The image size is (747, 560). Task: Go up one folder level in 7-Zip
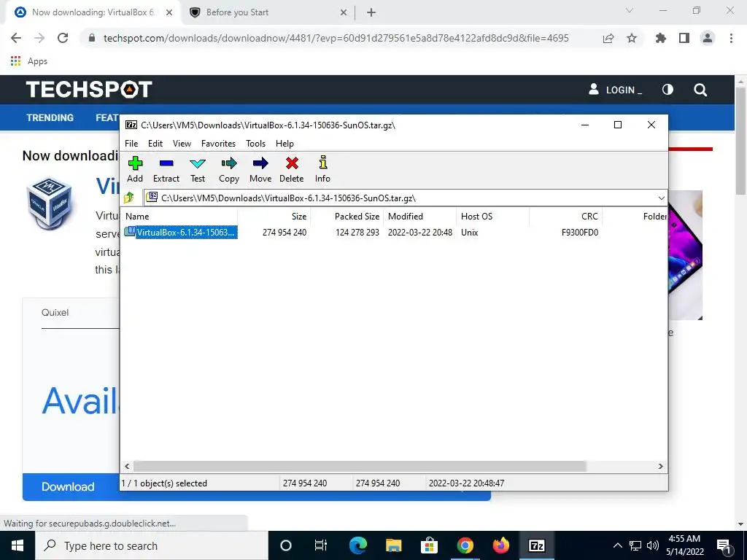(129, 198)
